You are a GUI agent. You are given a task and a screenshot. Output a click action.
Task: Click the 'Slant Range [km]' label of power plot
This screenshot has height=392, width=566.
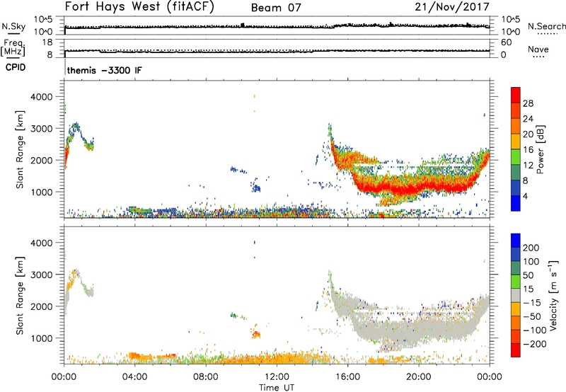tap(20, 149)
